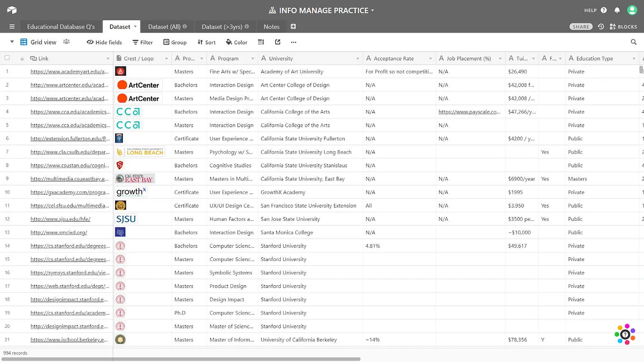Open revision history clock icon
This screenshot has width=644, height=362.
(601, 27)
